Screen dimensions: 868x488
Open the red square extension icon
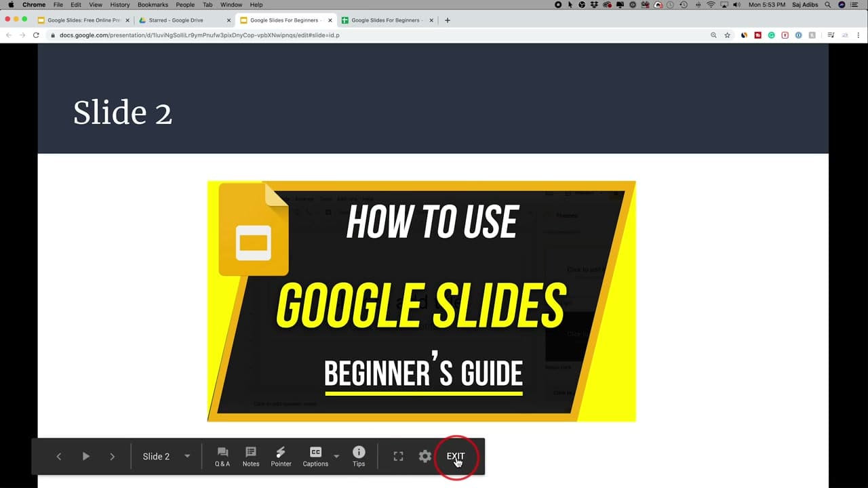pyautogui.click(x=758, y=35)
